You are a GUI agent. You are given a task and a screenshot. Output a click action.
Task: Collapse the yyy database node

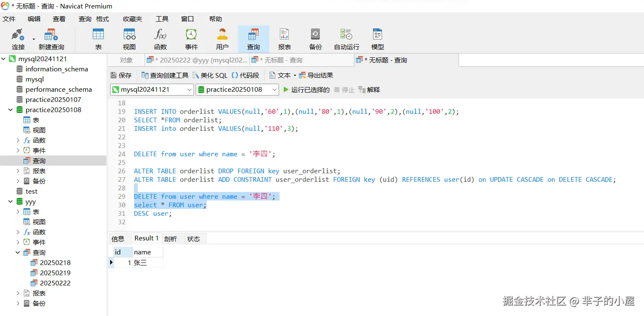coord(11,202)
